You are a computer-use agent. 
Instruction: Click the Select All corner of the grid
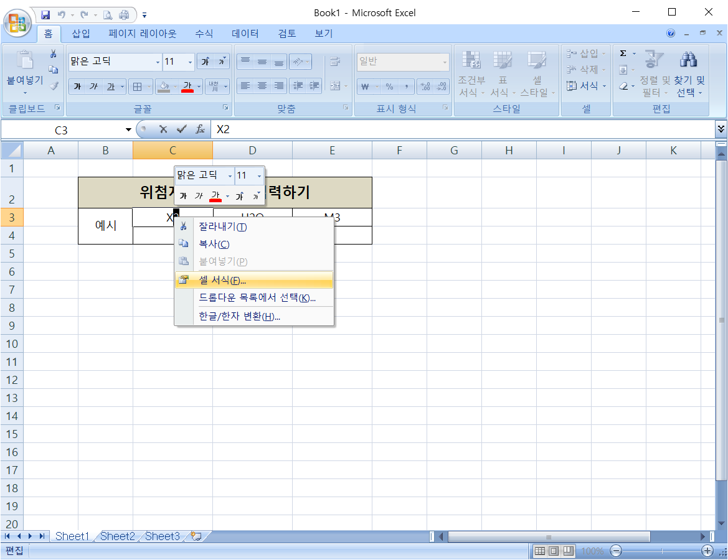pyautogui.click(x=12, y=151)
